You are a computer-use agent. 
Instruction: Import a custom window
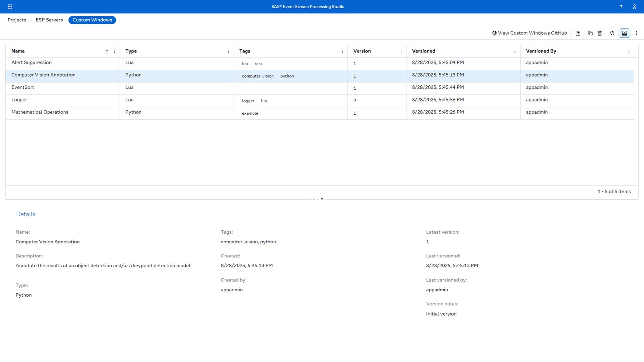[x=578, y=33]
